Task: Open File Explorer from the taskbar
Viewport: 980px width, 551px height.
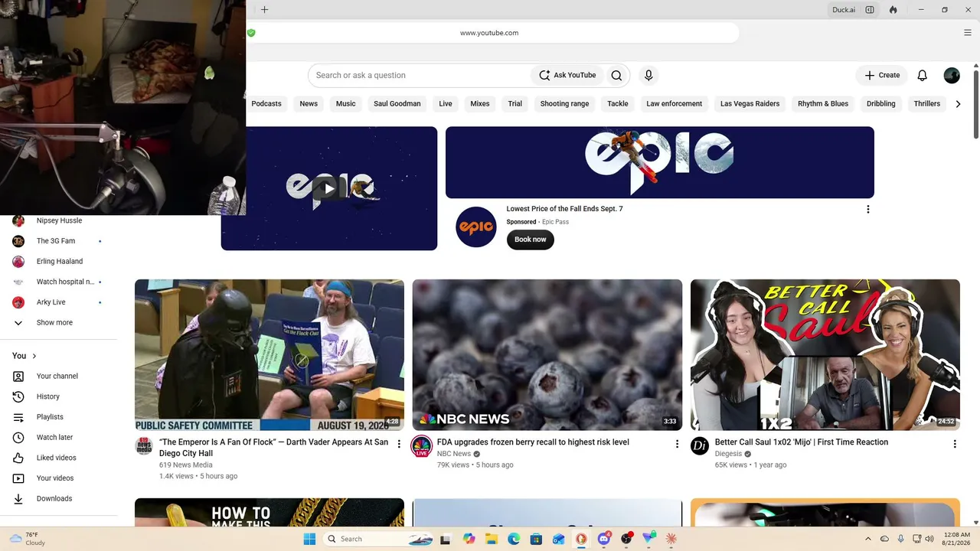Action: [491, 539]
